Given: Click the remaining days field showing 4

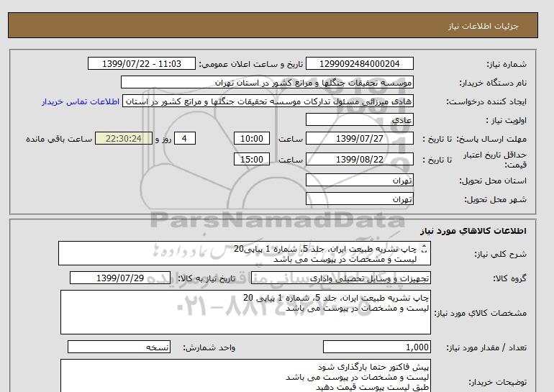Looking at the screenshot, I should (x=184, y=138).
